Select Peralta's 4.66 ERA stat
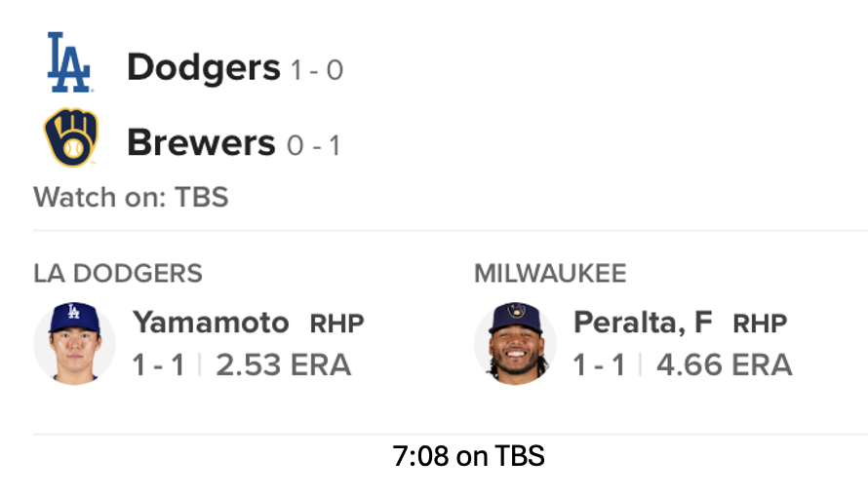Viewport: 868px width, 497px height. pos(724,365)
